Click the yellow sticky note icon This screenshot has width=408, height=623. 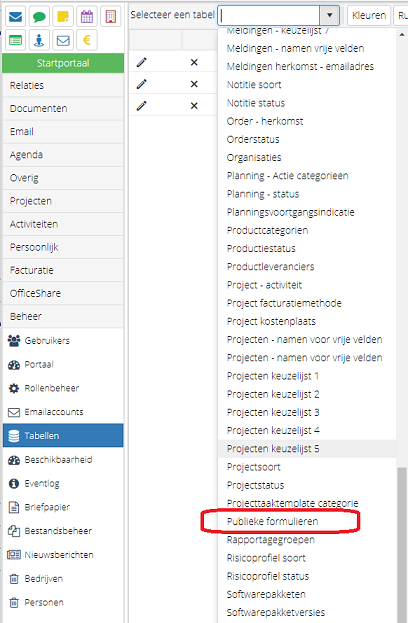[x=63, y=17]
